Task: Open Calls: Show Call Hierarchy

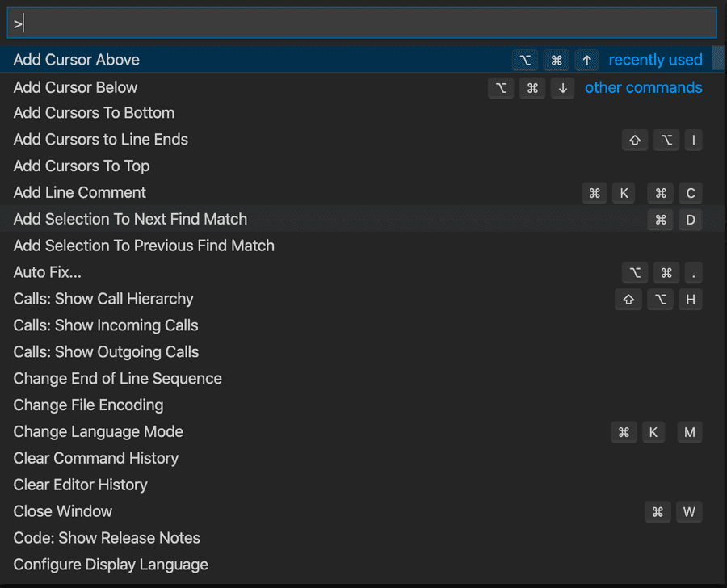Action: [x=103, y=299]
